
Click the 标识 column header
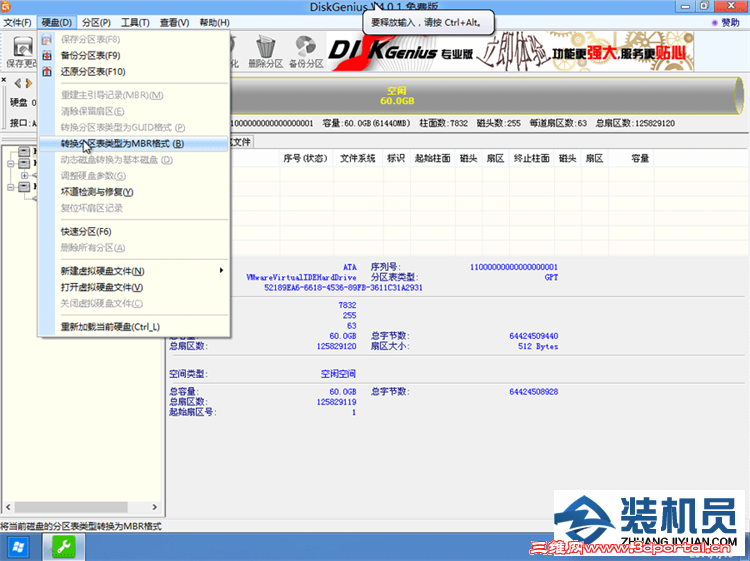click(x=396, y=158)
